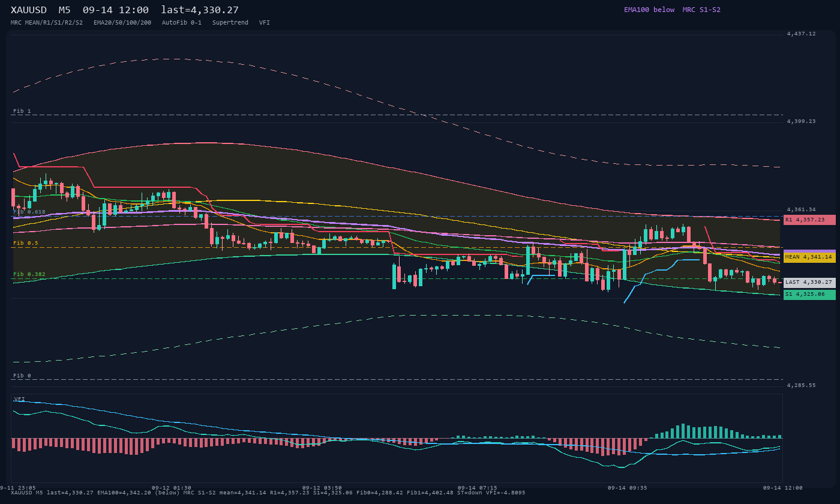
Task: Click the 09-14 07:15 time axis label
Action: 478,488
